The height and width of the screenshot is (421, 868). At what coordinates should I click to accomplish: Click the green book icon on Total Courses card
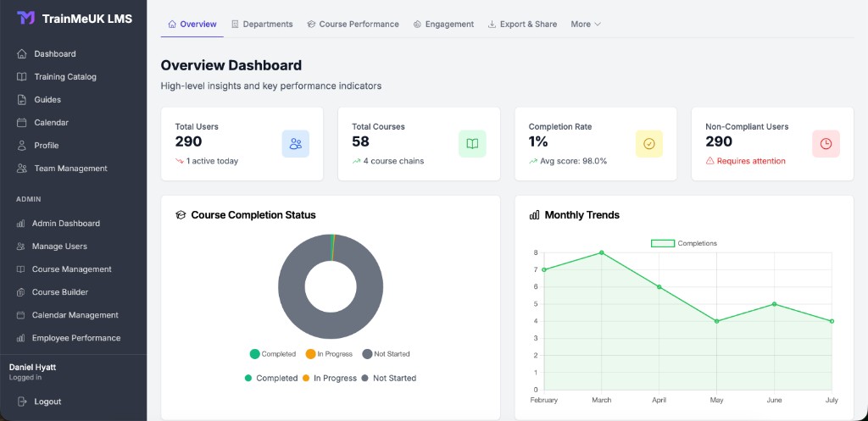(472, 144)
